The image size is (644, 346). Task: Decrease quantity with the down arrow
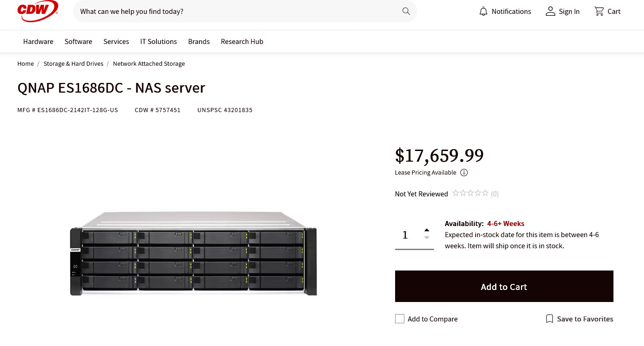(x=427, y=238)
